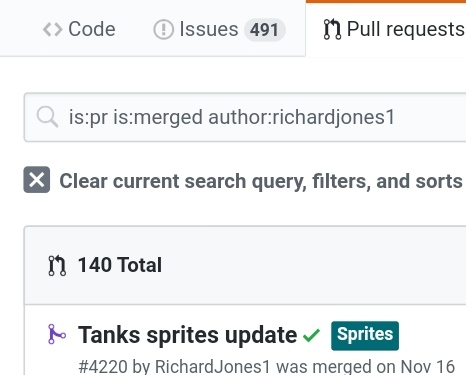The width and height of the screenshot is (466, 375).
Task: Click the Issues exclamation circle icon
Action: pos(163,30)
